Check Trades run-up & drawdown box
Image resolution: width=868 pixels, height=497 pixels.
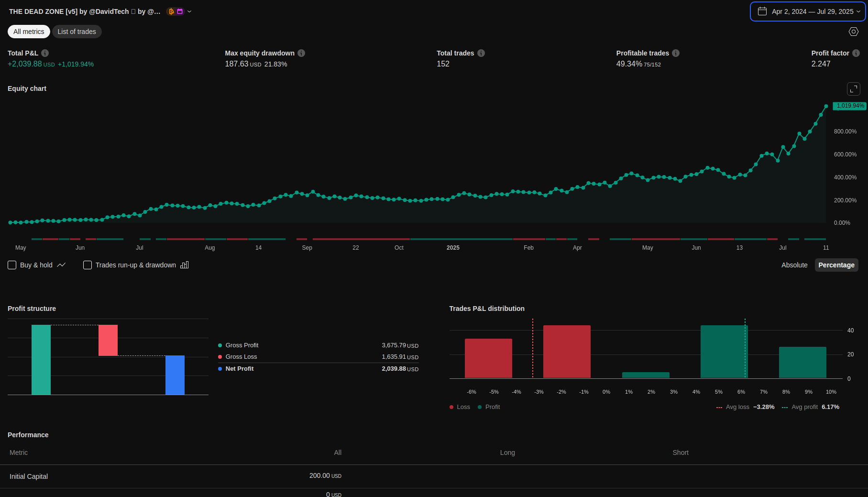88,265
